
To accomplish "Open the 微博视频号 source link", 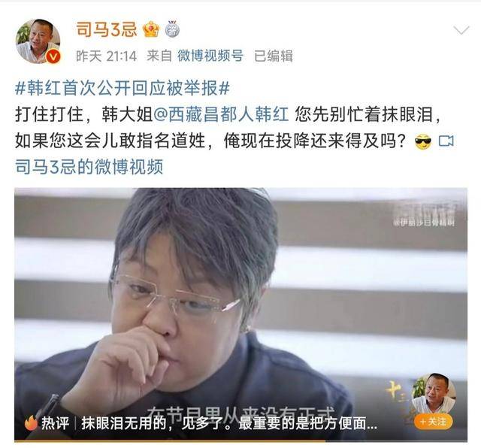I will (x=210, y=56).
